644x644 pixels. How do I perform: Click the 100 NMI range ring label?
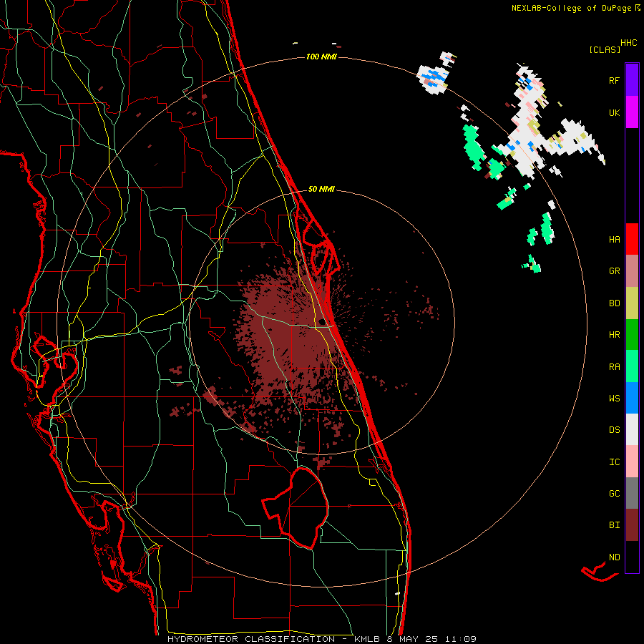pos(321,57)
